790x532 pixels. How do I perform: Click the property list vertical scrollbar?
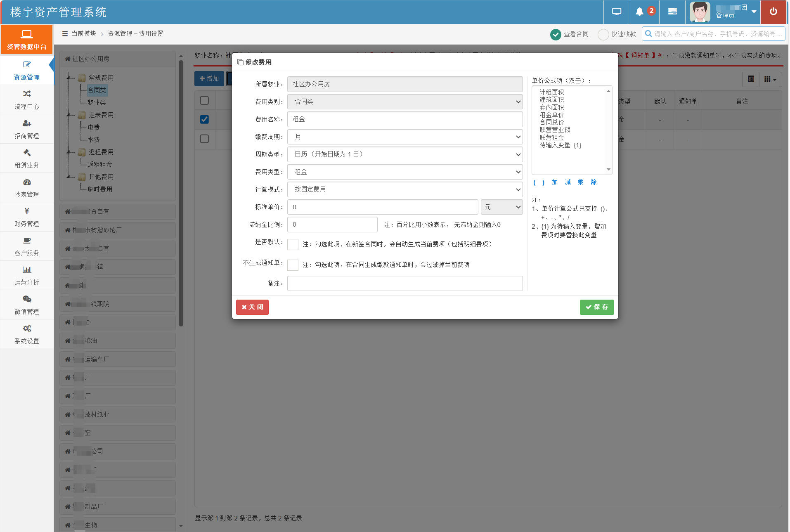click(181, 194)
